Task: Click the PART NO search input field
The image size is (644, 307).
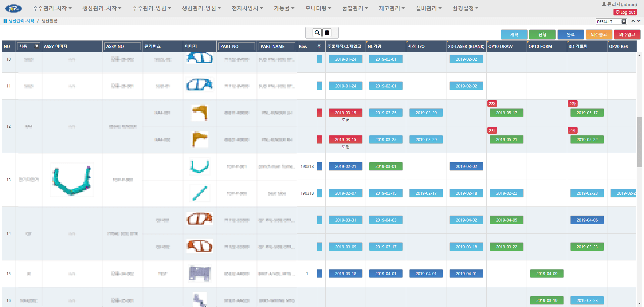Action: click(236, 46)
